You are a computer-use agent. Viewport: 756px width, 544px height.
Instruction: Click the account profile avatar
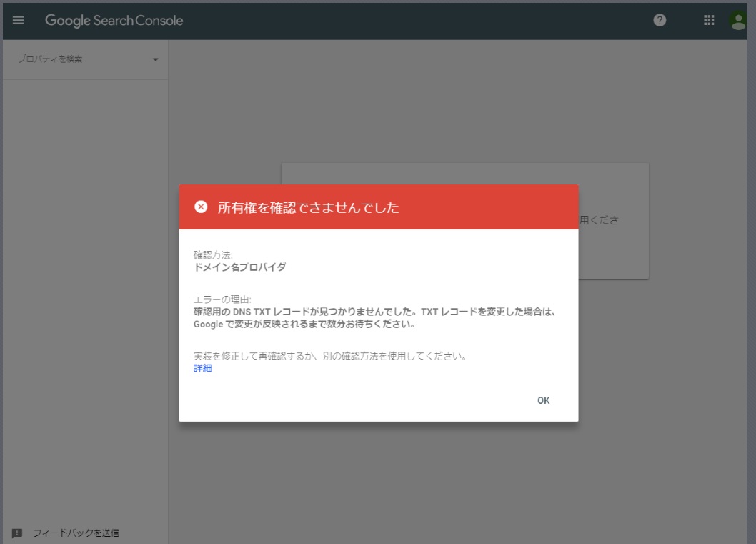(x=739, y=20)
